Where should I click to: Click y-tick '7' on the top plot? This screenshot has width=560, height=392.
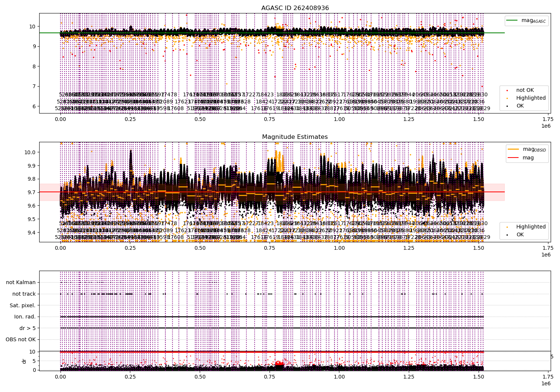point(34,86)
